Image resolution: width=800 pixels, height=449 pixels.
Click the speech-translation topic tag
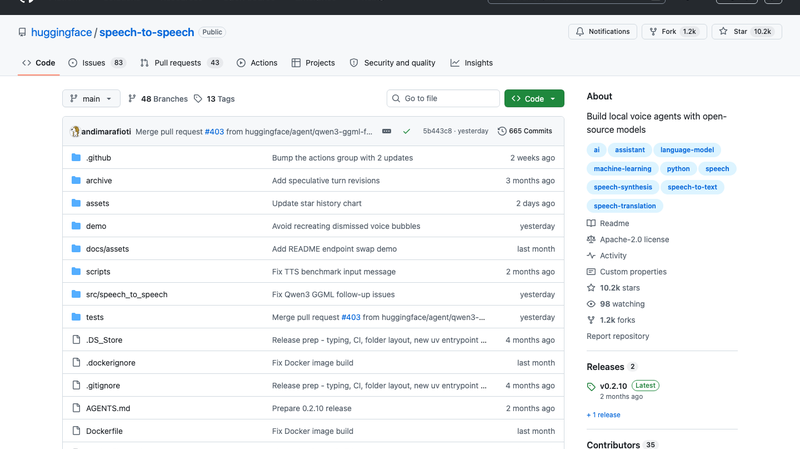click(625, 206)
